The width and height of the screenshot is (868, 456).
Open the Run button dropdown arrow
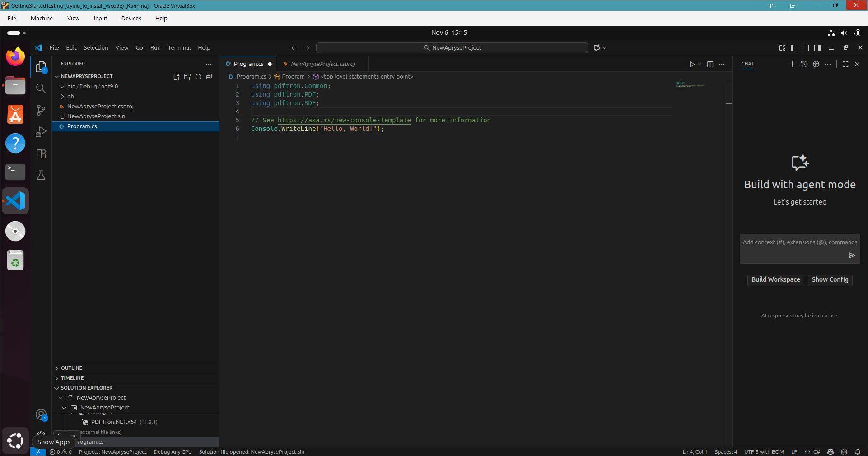[700, 64]
